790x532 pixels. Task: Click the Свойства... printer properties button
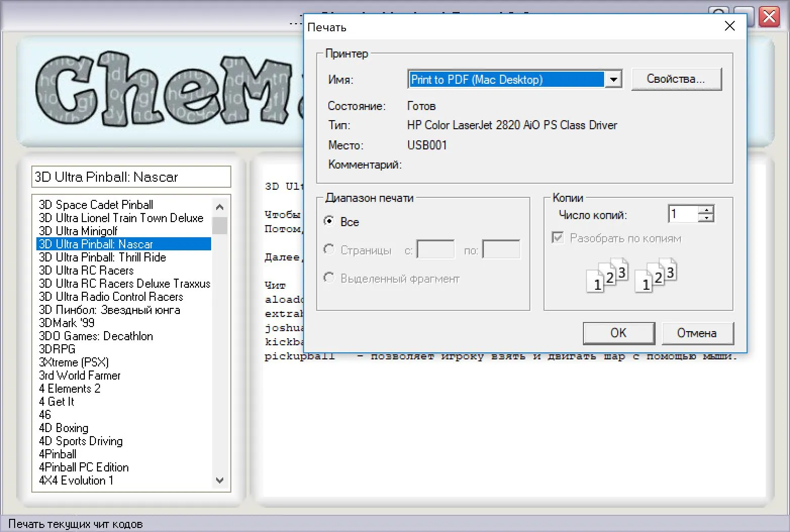[676, 79]
